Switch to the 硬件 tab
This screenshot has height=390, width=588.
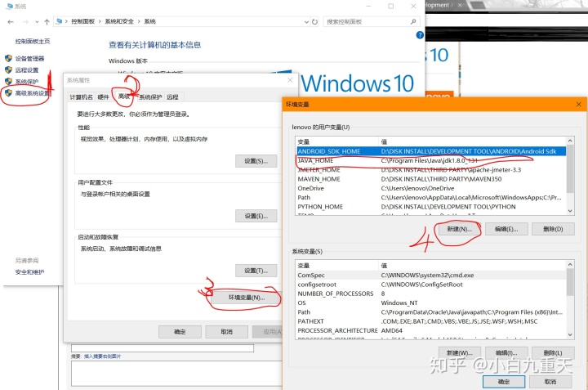(104, 96)
